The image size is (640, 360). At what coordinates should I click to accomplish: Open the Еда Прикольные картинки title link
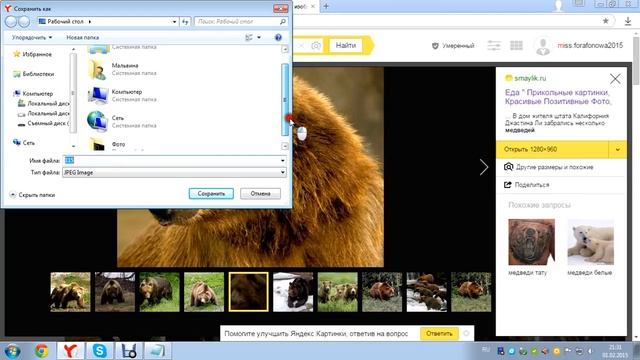[558, 97]
